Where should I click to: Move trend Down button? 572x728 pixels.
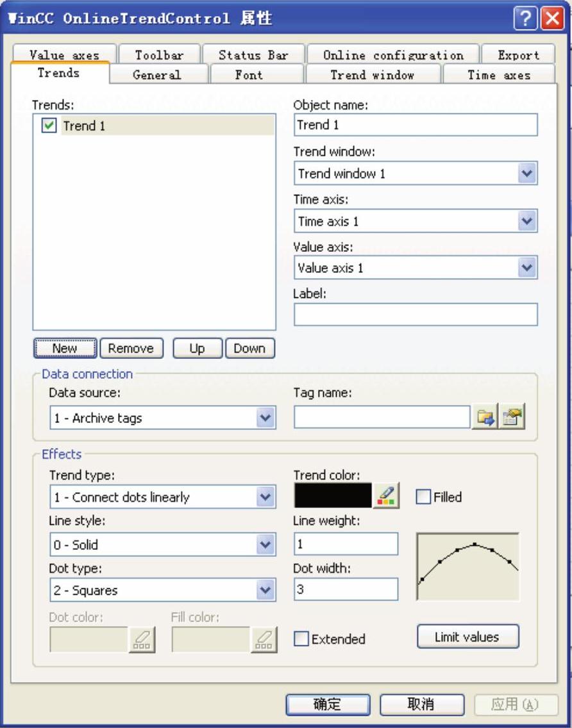click(x=249, y=348)
